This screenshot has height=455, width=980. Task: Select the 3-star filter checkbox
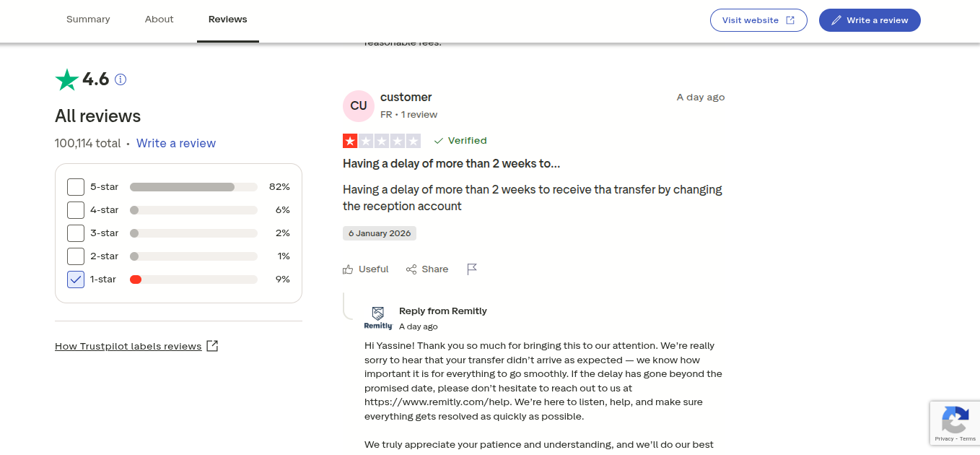76,233
